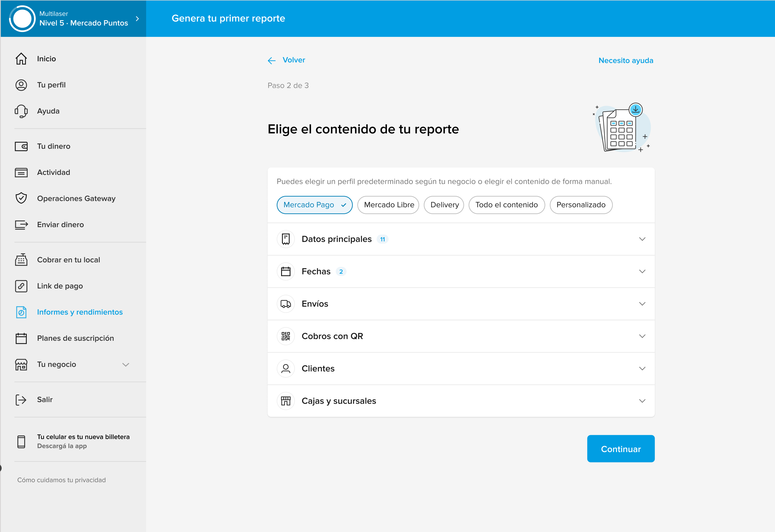Click the Cobrar en tu local register icon
Image resolution: width=775 pixels, height=532 pixels.
tap(21, 260)
